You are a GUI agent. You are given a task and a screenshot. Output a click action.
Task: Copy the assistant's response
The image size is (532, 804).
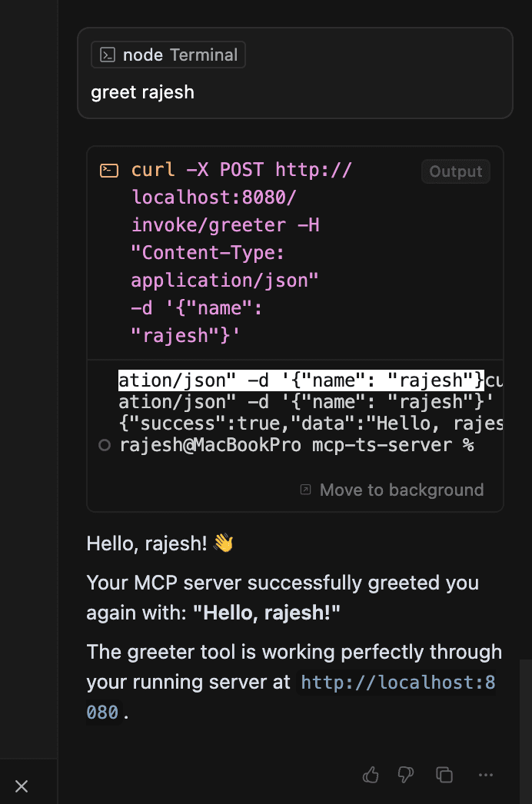(x=444, y=775)
